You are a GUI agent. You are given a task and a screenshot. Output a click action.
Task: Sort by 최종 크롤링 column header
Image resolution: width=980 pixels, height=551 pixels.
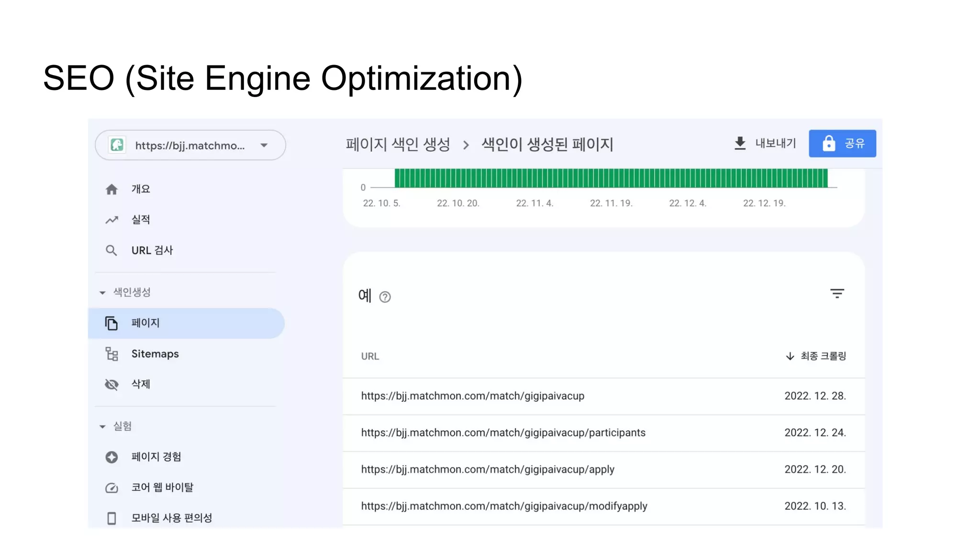[x=816, y=356]
